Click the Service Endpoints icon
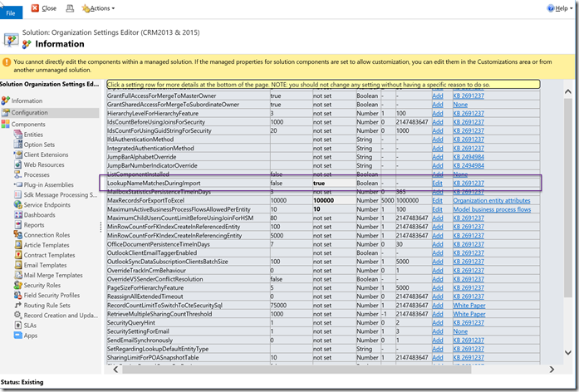 [17, 204]
